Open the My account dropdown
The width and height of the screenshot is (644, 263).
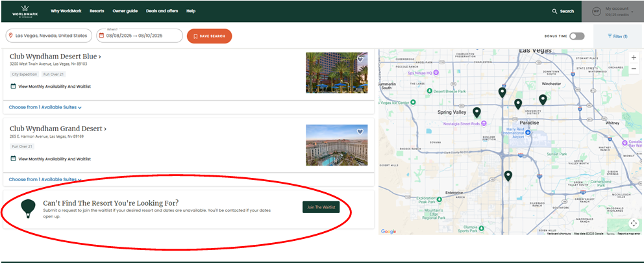coord(613,12)
